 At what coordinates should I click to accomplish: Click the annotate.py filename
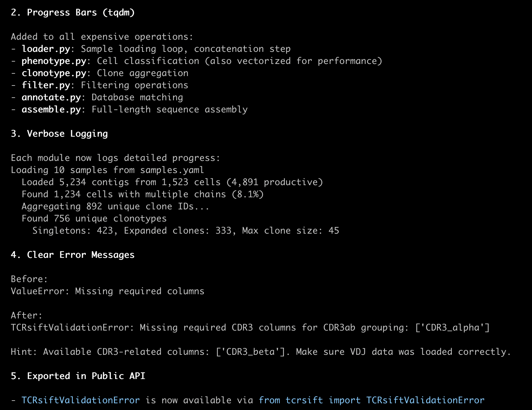tap(51, 97)
